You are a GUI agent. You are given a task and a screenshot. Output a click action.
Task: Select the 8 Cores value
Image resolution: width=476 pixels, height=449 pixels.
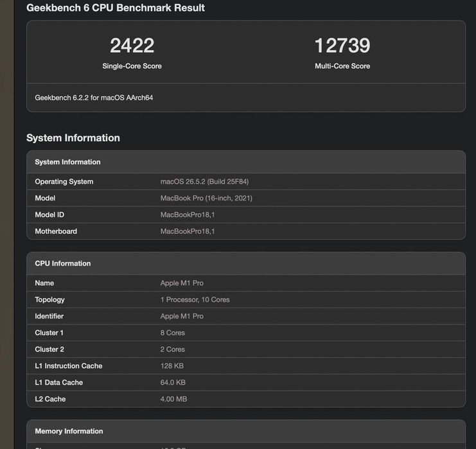[172, 333]
